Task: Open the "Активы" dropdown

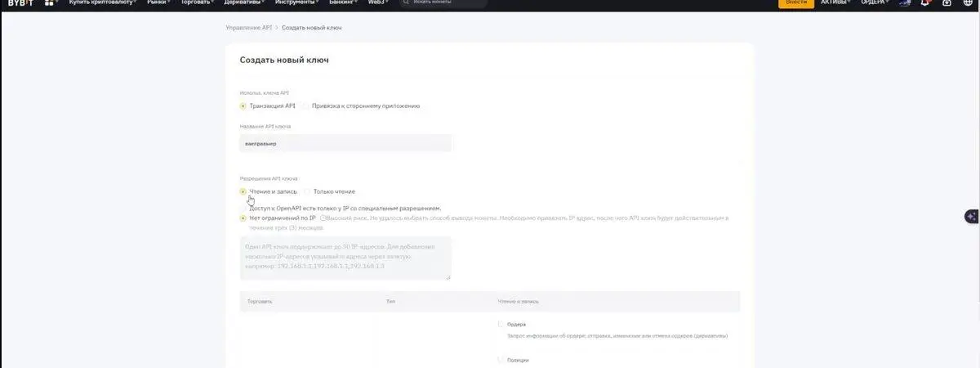Action: (835, 3)
